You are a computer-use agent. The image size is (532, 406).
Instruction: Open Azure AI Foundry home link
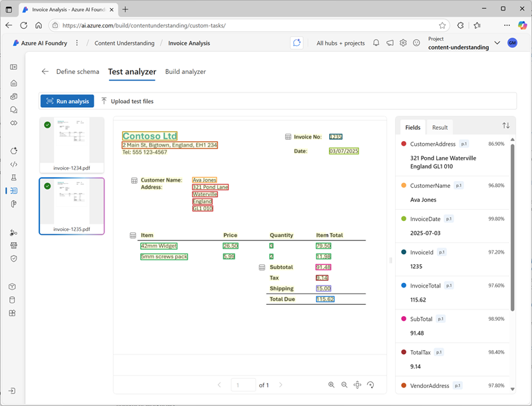click(x=40, y=43)
